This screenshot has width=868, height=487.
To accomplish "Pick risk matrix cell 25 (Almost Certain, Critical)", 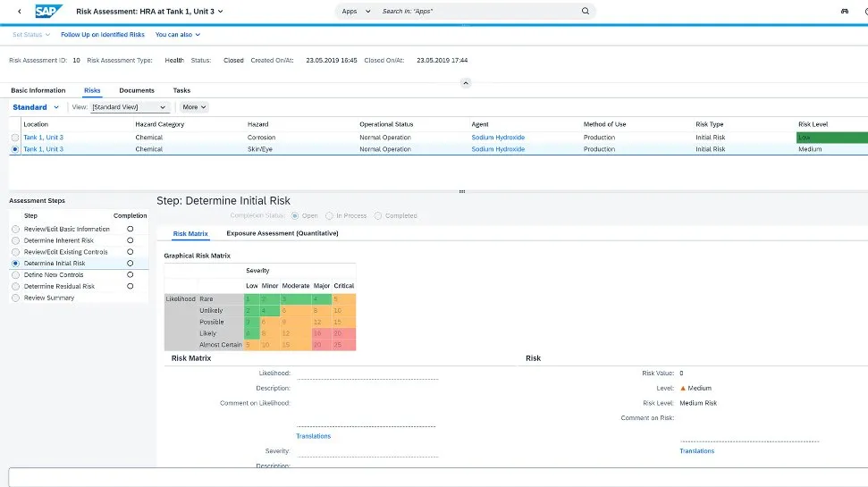I will coord(343,344).
